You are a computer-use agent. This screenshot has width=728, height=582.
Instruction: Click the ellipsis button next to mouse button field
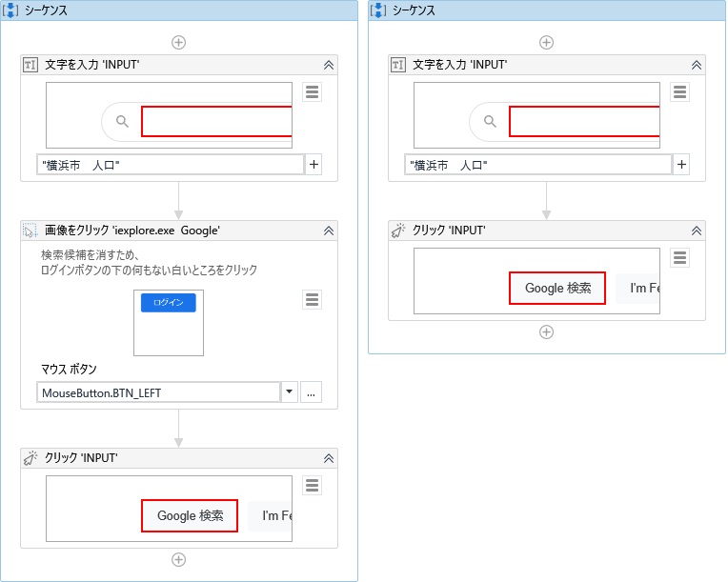[x=311, y=392]
